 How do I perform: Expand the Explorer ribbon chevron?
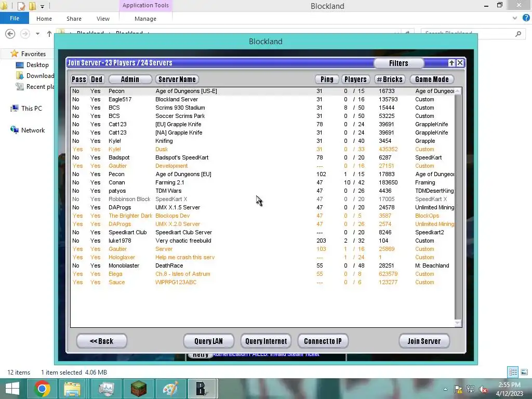tap(515, 18)
